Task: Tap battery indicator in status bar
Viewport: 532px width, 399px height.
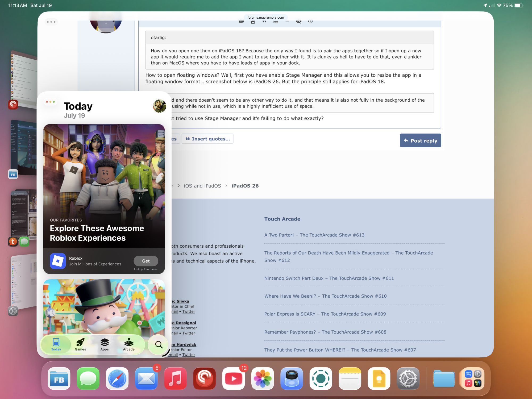Action: click(x=519, y=5)
